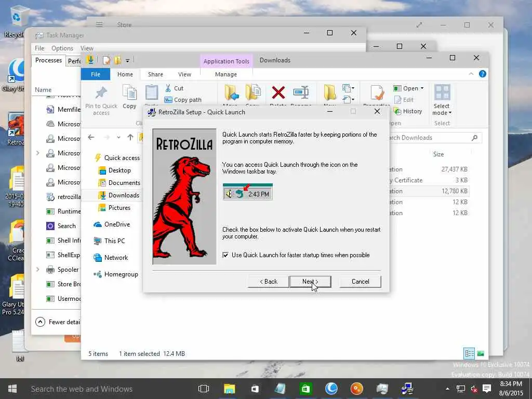This screenshot has width=532, height=399.
Task: Click the Copy to folder icon
Action: (253, 92)
